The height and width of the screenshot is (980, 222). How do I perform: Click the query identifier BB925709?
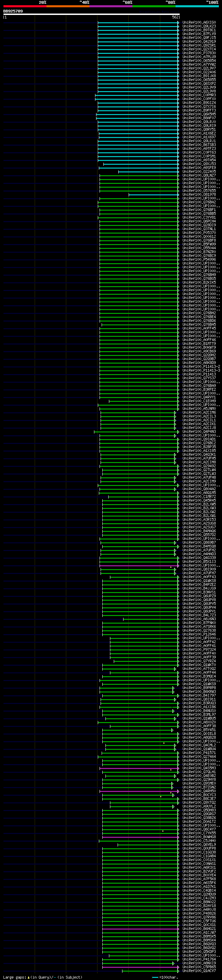(13, 11)
